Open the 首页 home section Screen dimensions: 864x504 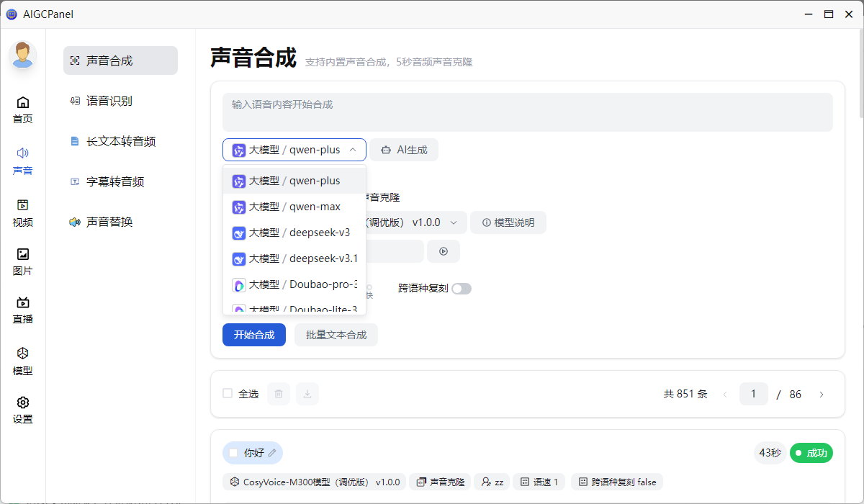23,109
